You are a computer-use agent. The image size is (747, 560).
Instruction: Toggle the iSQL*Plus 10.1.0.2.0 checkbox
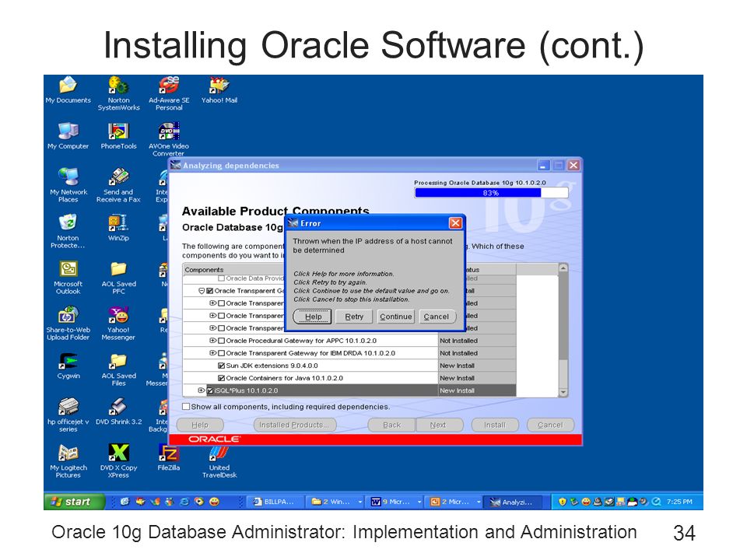[210, 390]
